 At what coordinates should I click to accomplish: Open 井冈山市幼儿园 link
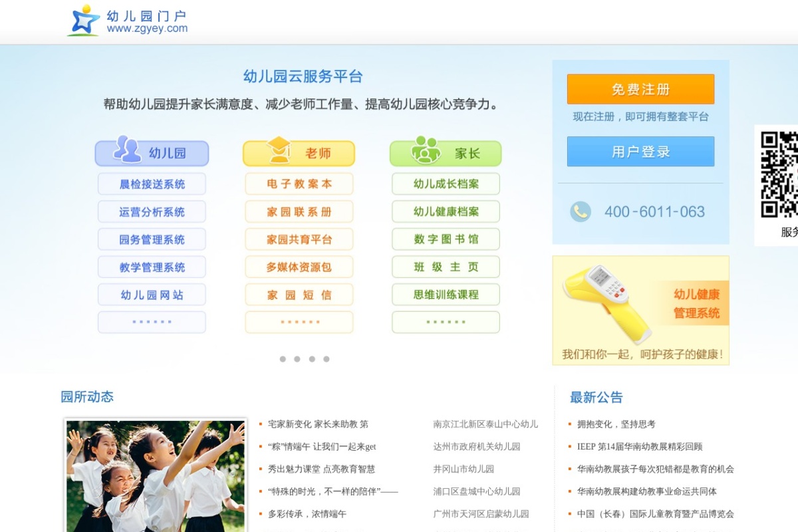click(464, 469)
